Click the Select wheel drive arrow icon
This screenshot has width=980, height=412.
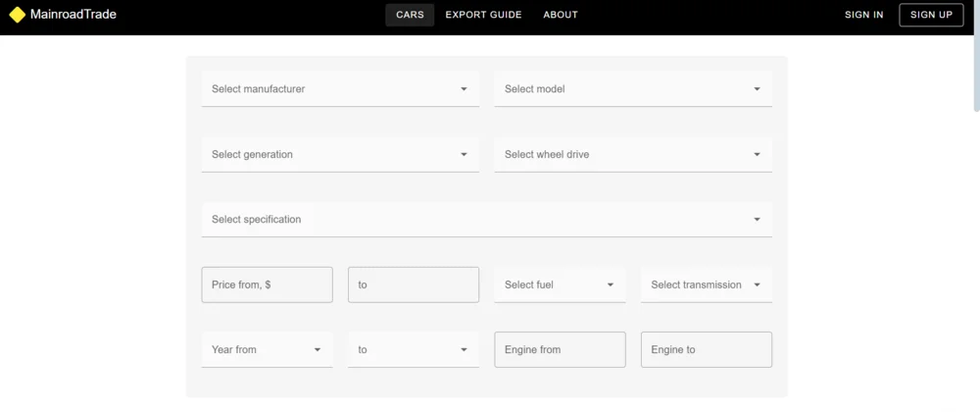(x=757, y=154)
